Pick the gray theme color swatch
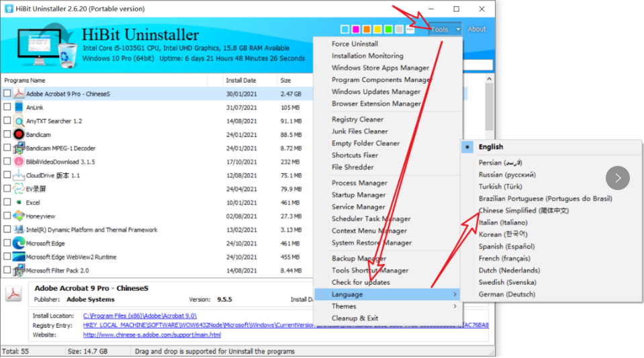 point(399,29)
